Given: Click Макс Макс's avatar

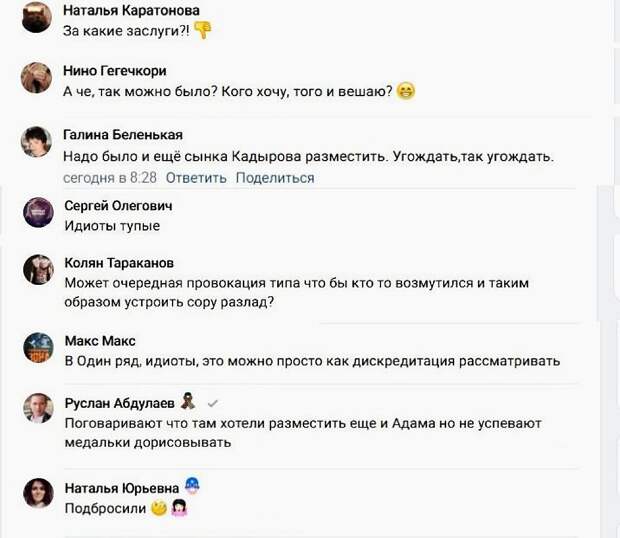Looking at the screenshot, I should (x=38, y=348).
